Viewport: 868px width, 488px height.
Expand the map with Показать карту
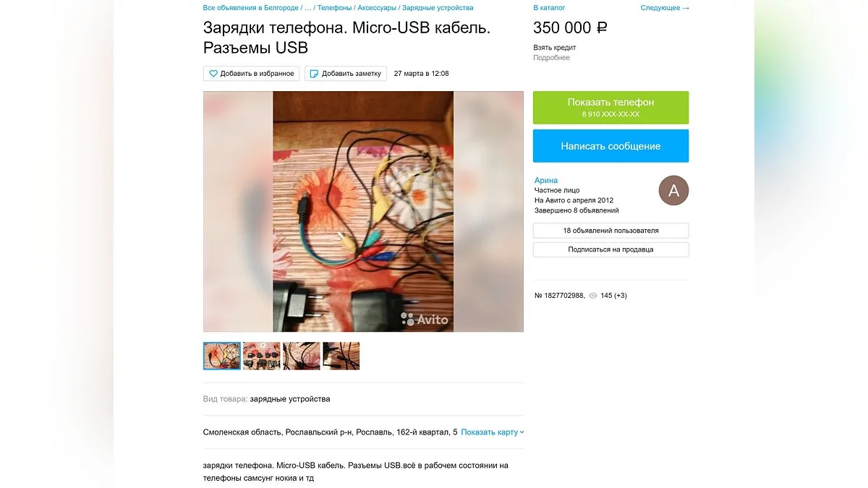tap(493, 432)
